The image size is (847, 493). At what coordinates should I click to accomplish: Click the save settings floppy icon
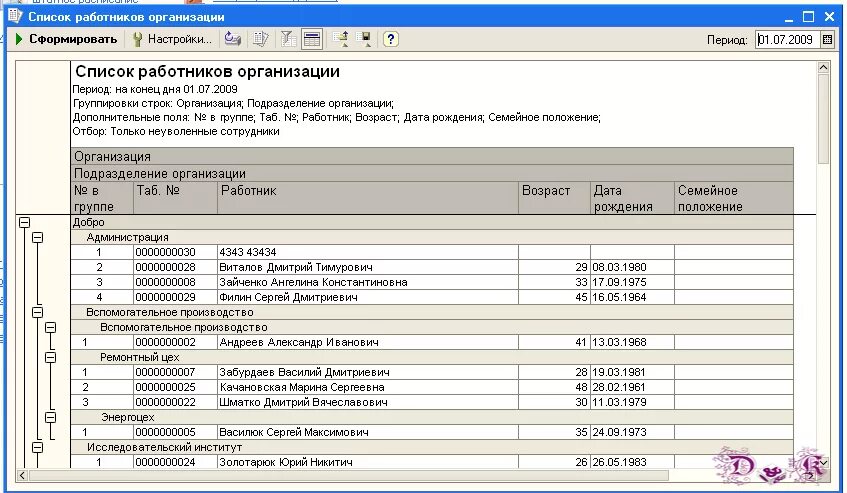point(366,39)
